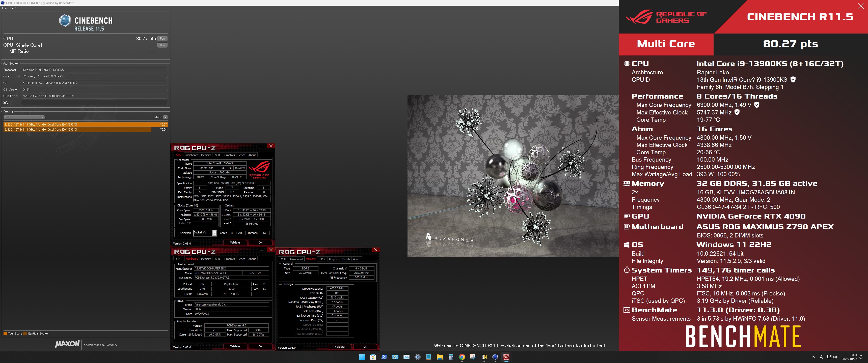Viewport: 868px width, 363px height.
Task: Launch PowerShell from the taskbar
Action: click(x=384, y=357)
